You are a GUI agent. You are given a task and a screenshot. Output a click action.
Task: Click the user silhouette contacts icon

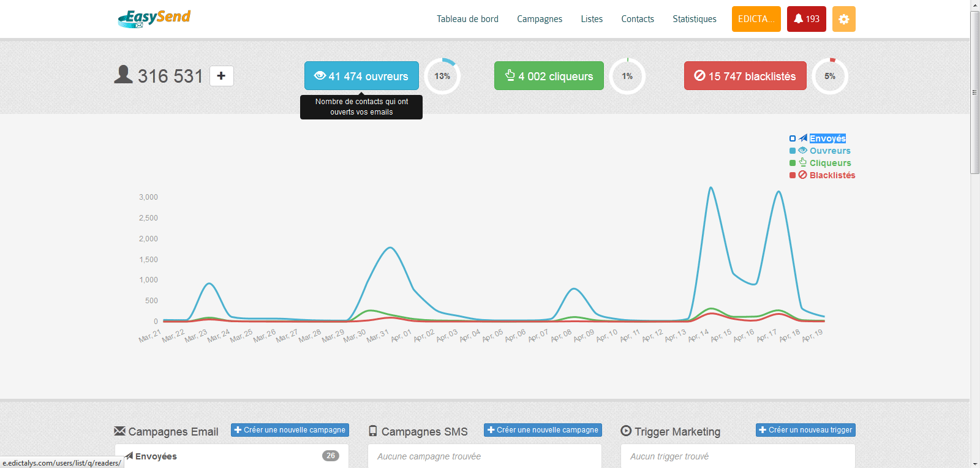[123, 75]
